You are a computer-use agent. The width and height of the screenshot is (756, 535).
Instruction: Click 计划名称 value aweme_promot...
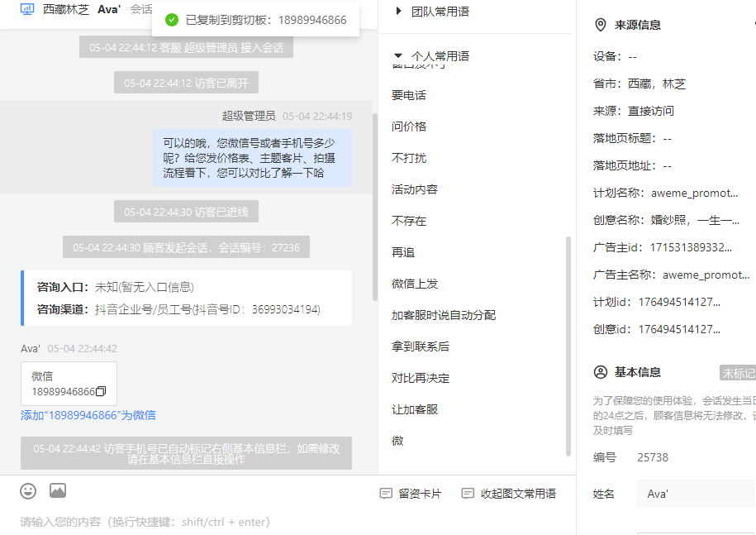(694, 193)
